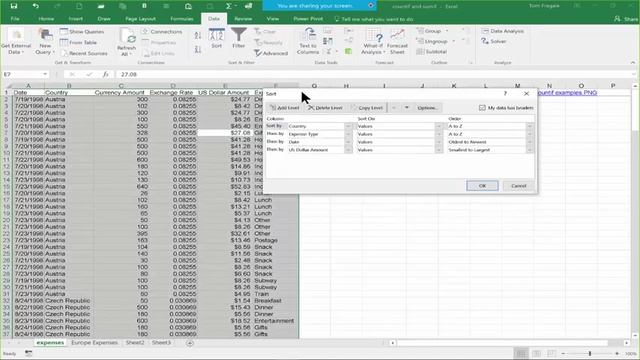Click the Undo arrow icon
The image size is (640, 360).
pos(36,6)
